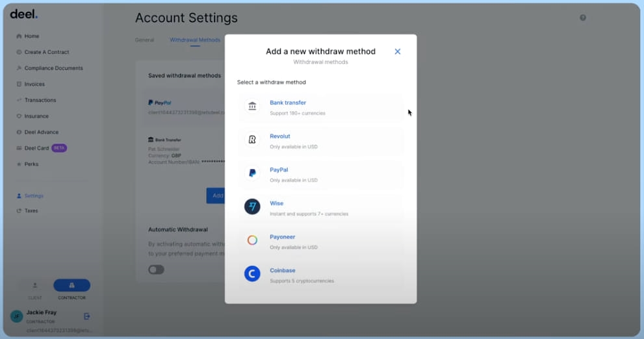
Task: Click the JF avatar circle
Action: click(16, 316)
